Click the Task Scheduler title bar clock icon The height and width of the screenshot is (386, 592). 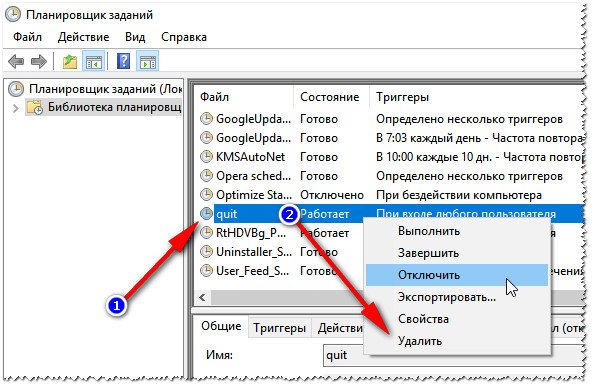[x=12, y=14]
